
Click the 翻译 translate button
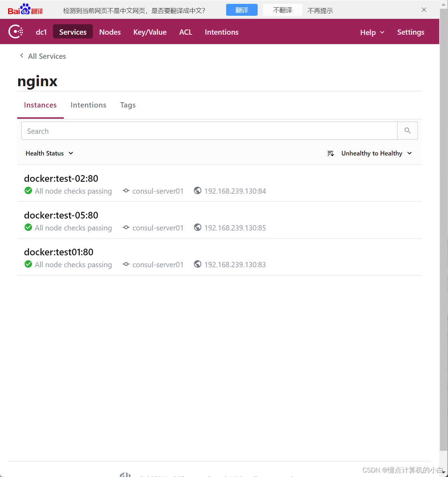242,10
